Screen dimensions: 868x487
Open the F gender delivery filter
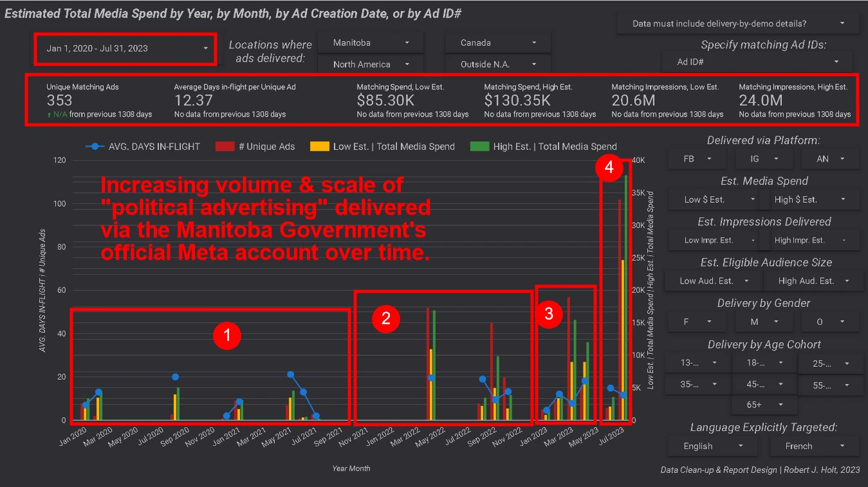(697, 322)
